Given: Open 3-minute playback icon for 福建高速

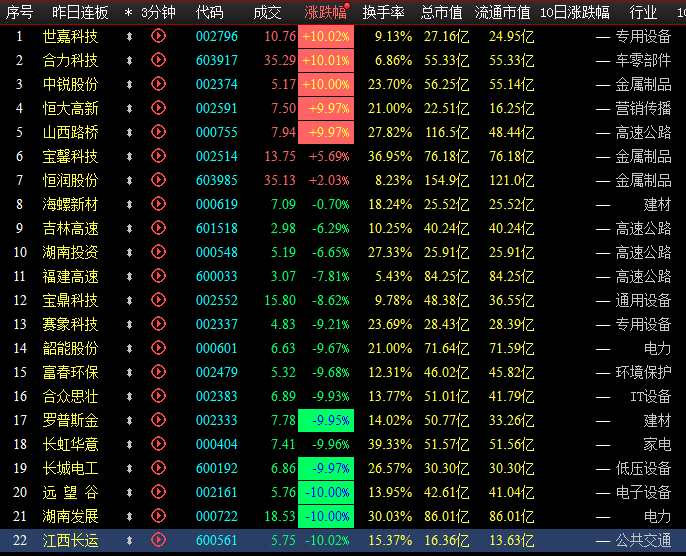Looking at the screenshot, I should pyautogui.click(x=158, y=276).
